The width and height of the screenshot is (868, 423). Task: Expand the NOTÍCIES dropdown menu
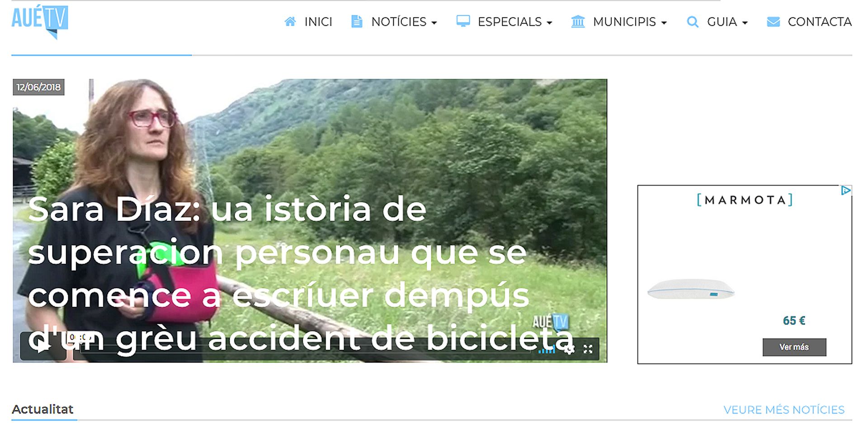coord(404,22)
